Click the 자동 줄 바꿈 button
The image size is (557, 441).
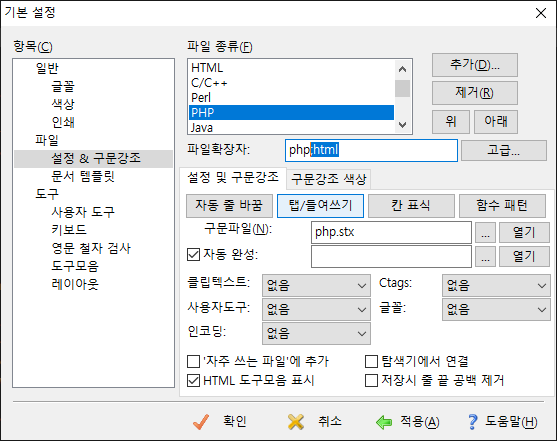pyautogui.click(x=229, y=206)
